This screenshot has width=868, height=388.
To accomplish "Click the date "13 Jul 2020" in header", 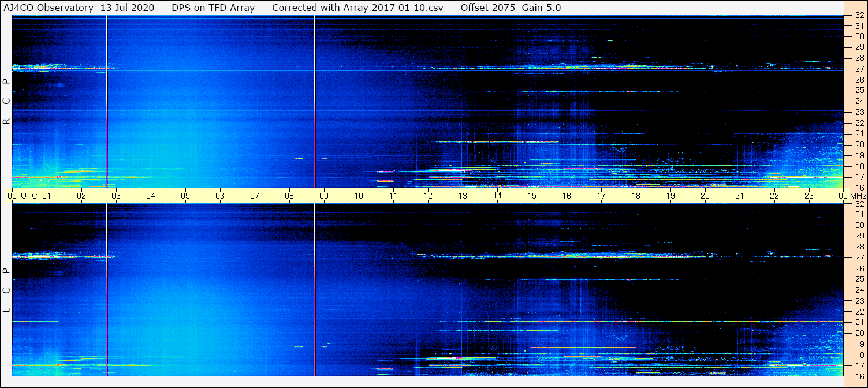I will click(126, 8).
